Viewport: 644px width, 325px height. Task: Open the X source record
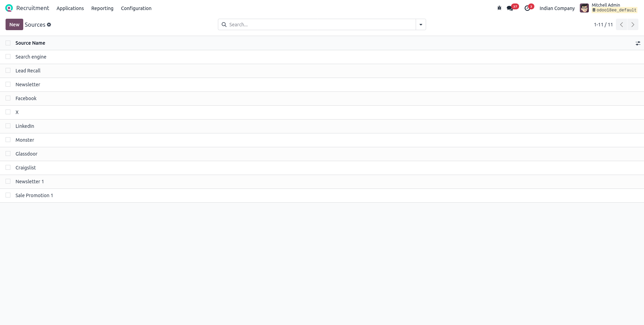[17, 112]
